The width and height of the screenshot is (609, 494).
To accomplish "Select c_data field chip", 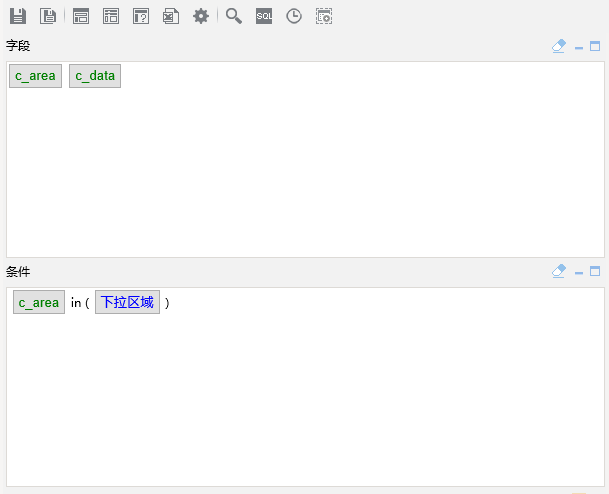I will (95, 76).
